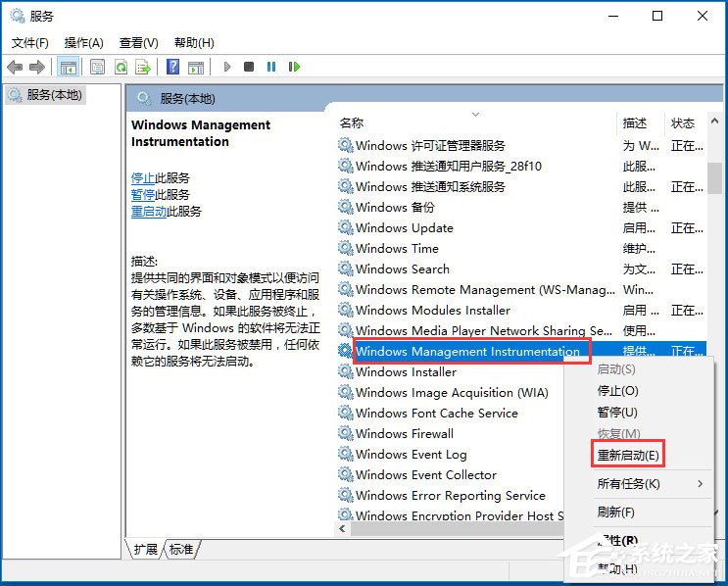Restart service with the toolbar restart icon
The width and height of the screenshot is (728, 586).
(294, 67)
